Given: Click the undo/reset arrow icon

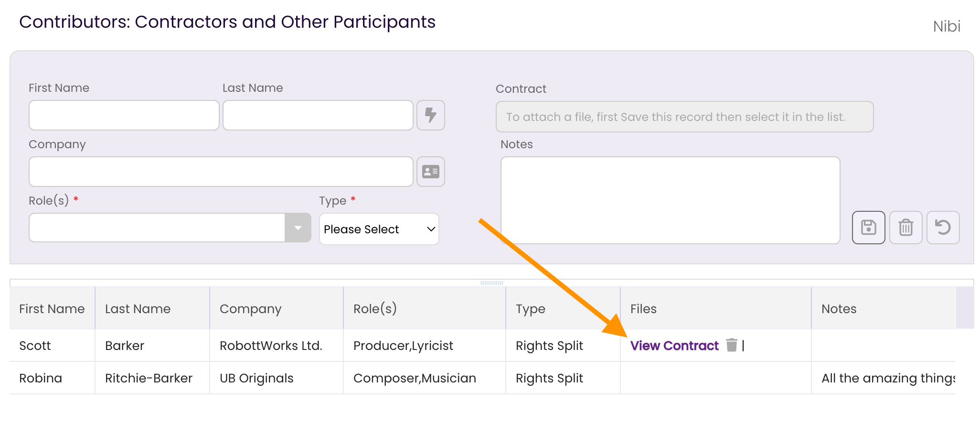Looking at the screenshot, I should [x=943, y=228].
